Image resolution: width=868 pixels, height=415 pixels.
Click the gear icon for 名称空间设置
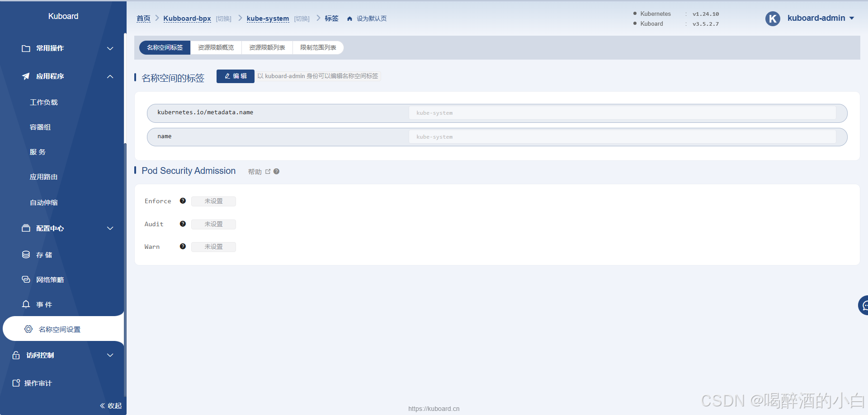click(28, 329)
